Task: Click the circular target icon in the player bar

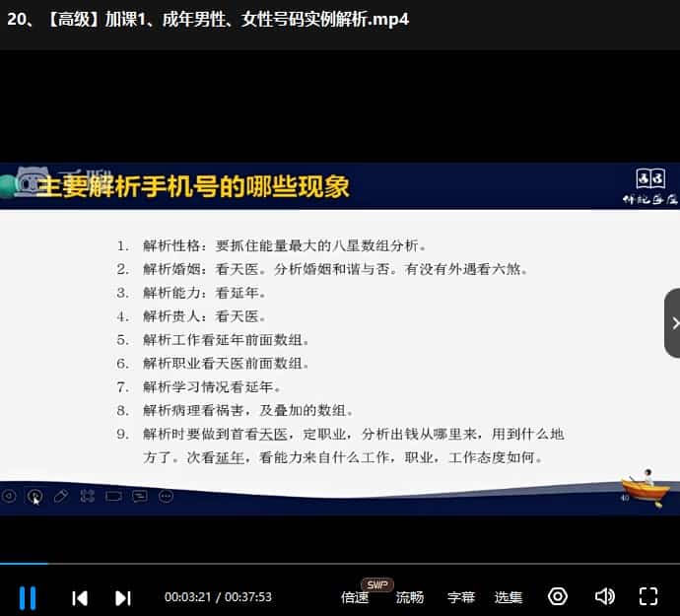Action: pos(558,596)
